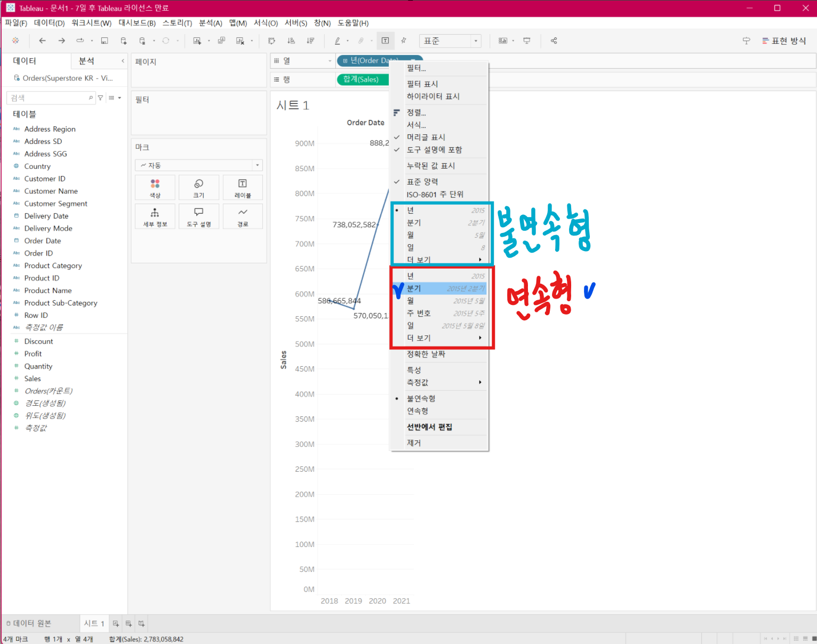
Task: Click the new worksheet toolbar icon
Action: click(197, 41)
